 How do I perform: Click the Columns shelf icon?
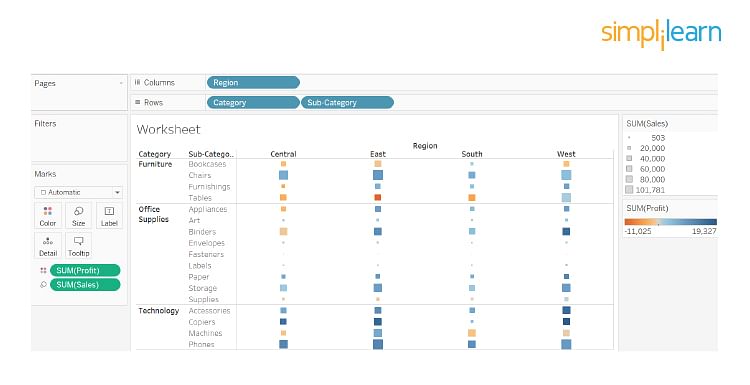pos(138,82)
